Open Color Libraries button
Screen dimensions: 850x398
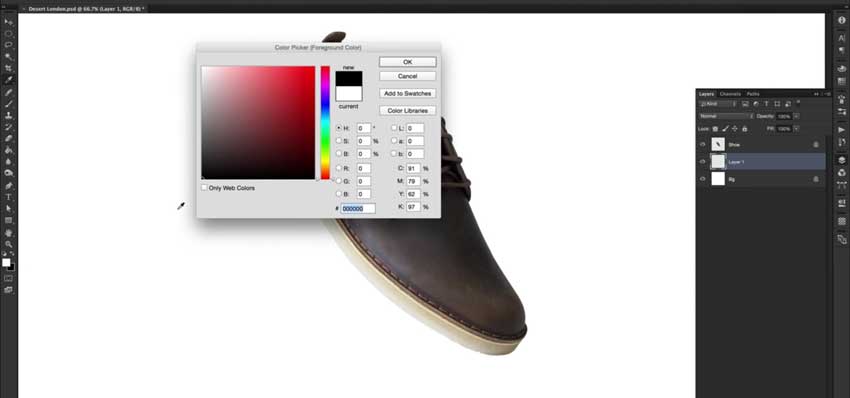(x=408, y=111)
